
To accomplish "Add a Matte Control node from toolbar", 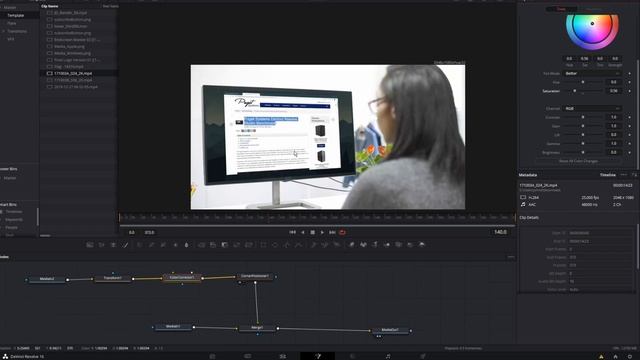I will [224, 245].
